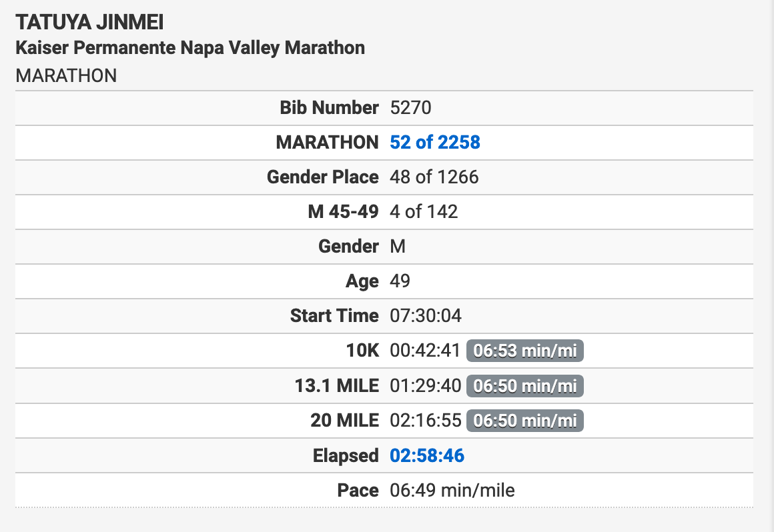Click the 10K split time 00:42:41
Viewport: 774px width, 532px height.
(425, 351)
